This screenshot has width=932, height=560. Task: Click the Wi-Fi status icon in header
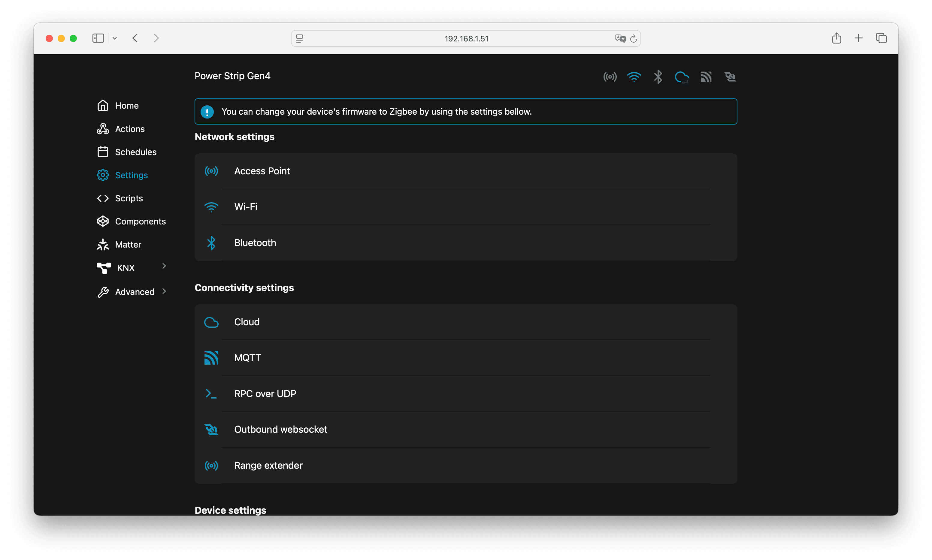(x=634, y=77)
